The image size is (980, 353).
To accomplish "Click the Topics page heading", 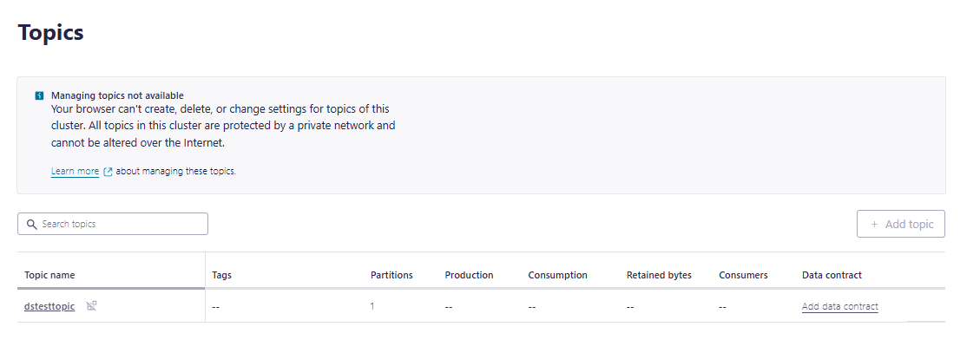I will [50, 32].
